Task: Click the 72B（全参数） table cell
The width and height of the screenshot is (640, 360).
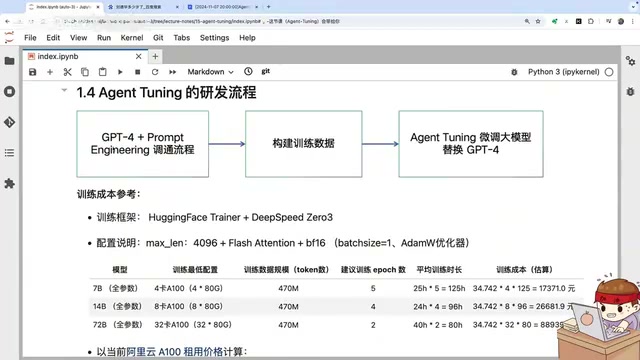Action: click(118, 325)
